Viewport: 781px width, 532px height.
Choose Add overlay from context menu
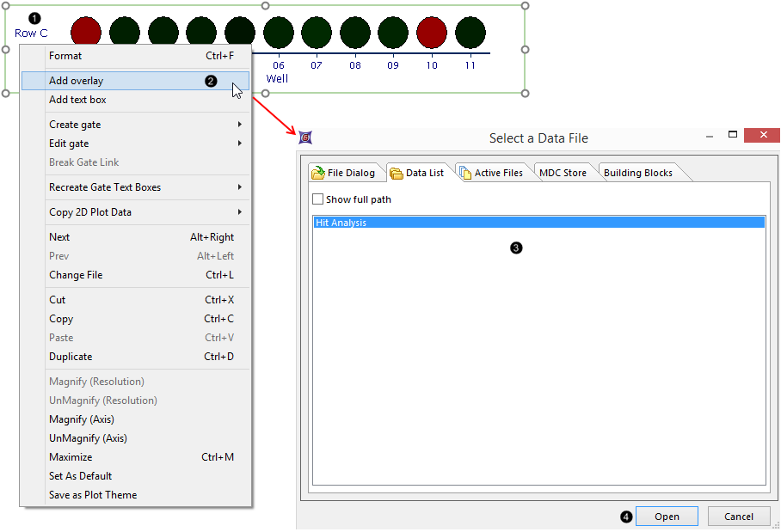pos(77,81)
